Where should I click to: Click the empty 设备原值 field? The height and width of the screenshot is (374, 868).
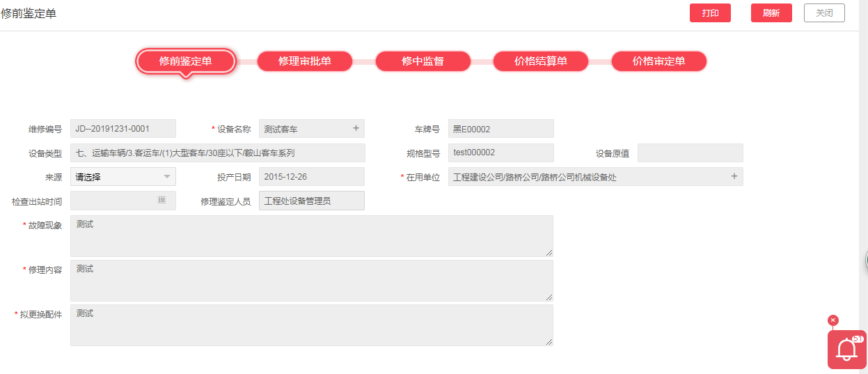pos(690,153)
